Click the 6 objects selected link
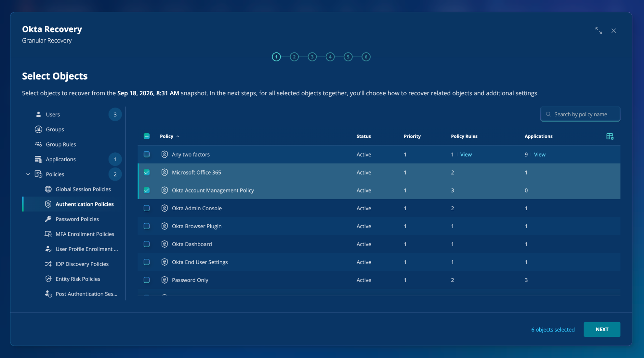The height and width of the screenshot is (358, 644). pyautogui.click(x=553, y=330)
